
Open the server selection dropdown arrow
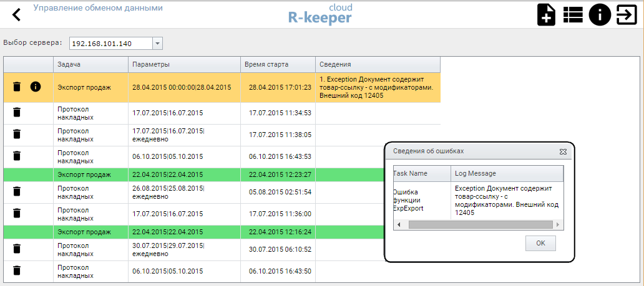pyautogui.click(x=157, y=43)
